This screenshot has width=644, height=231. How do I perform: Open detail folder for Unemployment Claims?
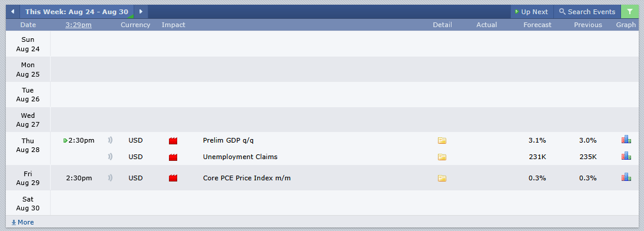pos(442,157)
